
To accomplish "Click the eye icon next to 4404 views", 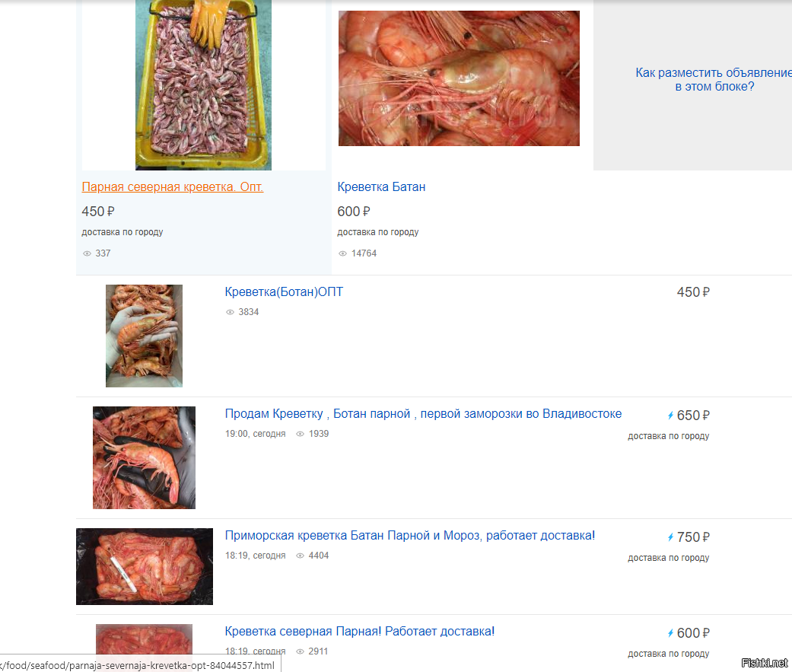I will click(300, 556).
